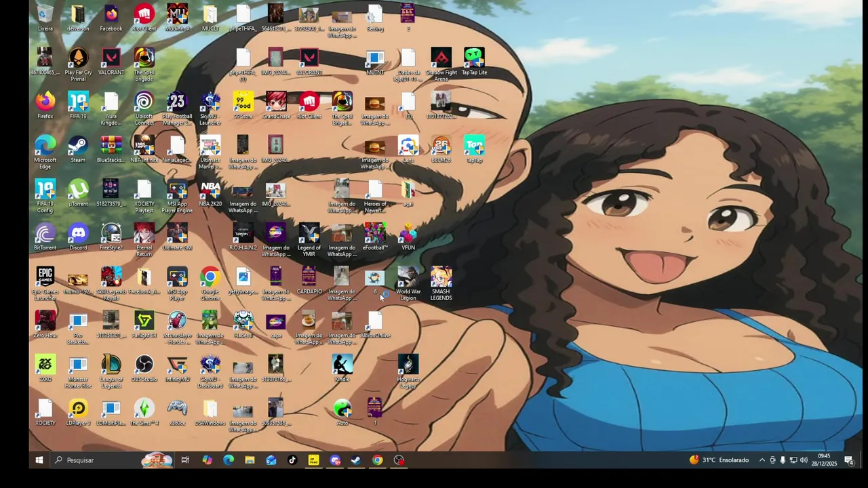Select the Play Football Manager icon

pos(177,109)
